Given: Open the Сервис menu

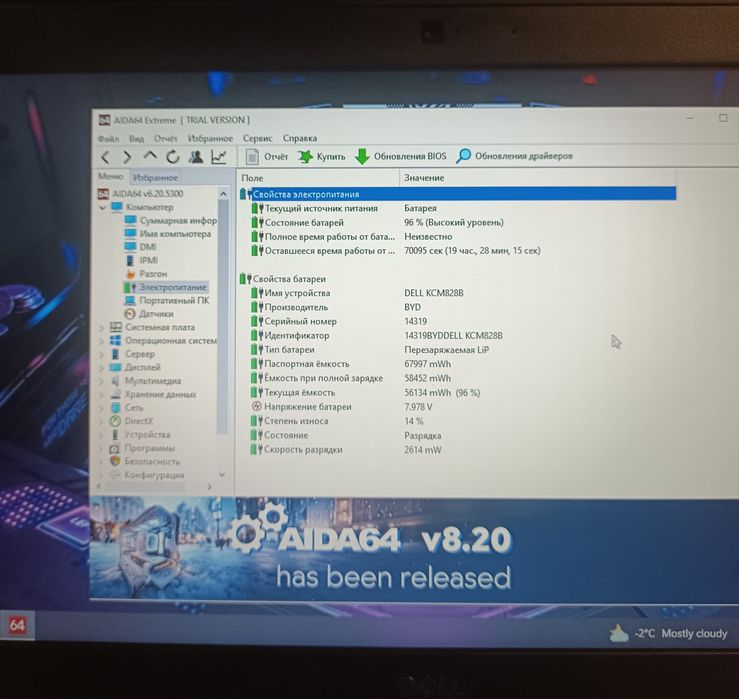Looking at the screenshot, I should [x=258, y=139].
